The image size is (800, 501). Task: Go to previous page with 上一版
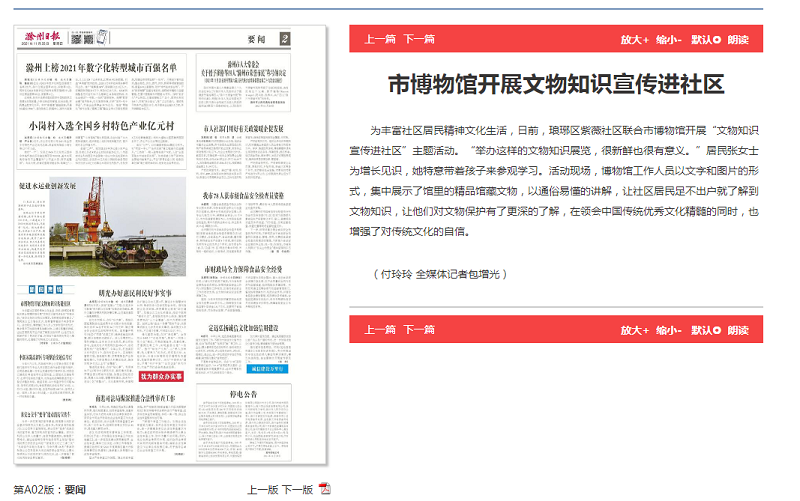[x=262, y=490]
